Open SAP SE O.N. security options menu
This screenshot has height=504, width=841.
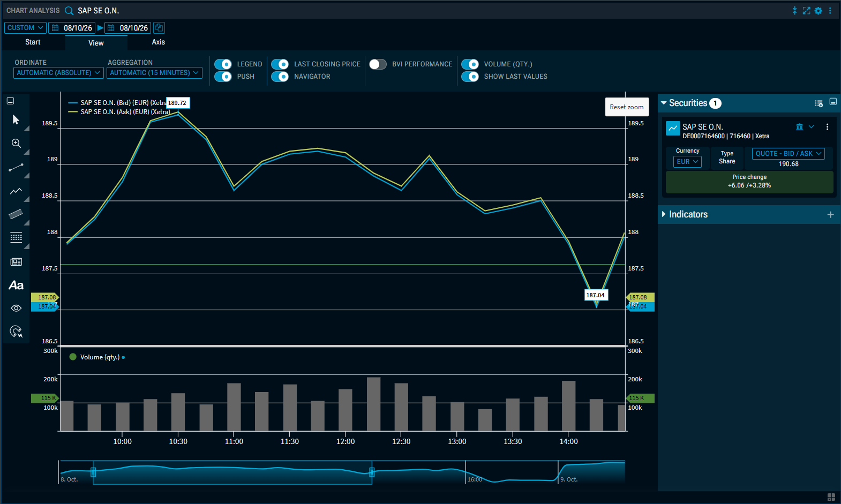click(x=828, y=127)
